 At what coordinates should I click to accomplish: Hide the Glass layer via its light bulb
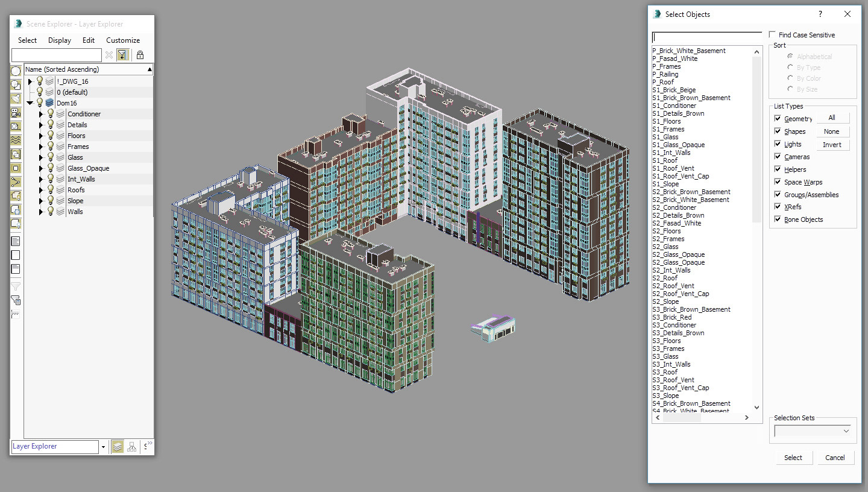[51, 157]
